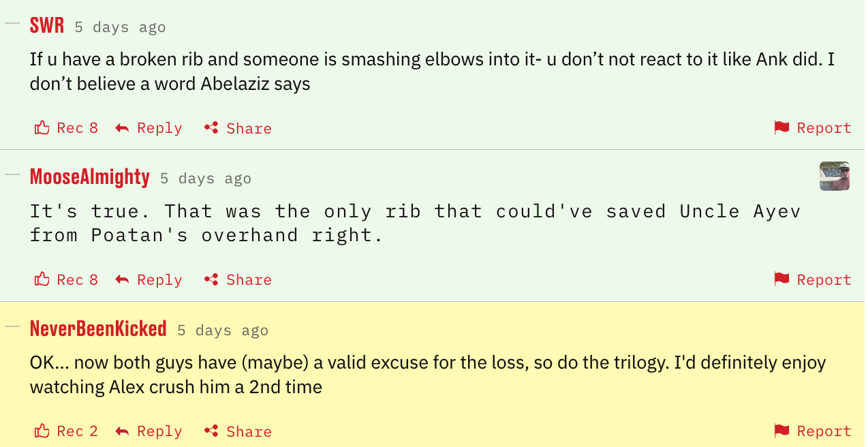Click the share icon under NeverBeenKicked's comment
The width and height of the screenshot is (868, 447).
tap(211, 431)
